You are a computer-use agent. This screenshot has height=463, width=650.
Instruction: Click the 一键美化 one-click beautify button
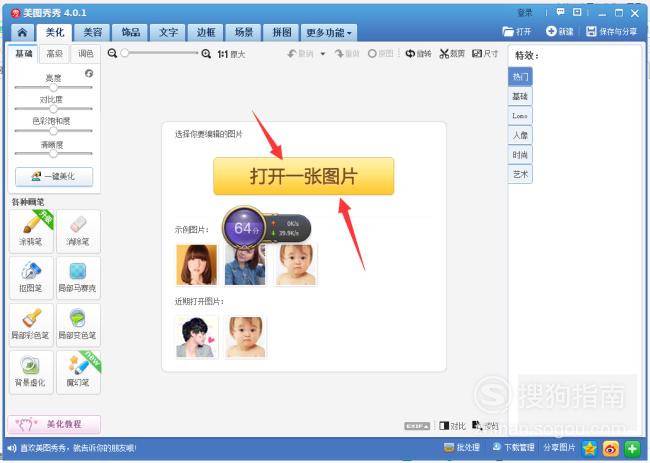(54, 177)
